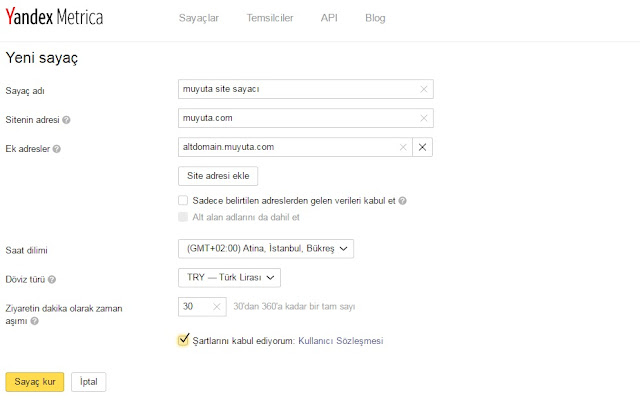This screenshot has width=640, height=400.
Task: Open the Kullanıcı Sözleşmesi link
Action: coord(340,341)
